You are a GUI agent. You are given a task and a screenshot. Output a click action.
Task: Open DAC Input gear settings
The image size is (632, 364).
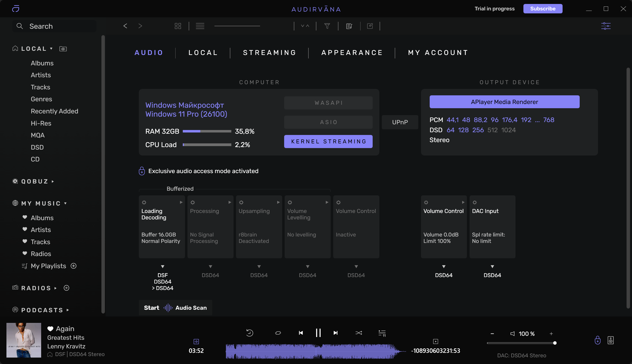point(475,202)
